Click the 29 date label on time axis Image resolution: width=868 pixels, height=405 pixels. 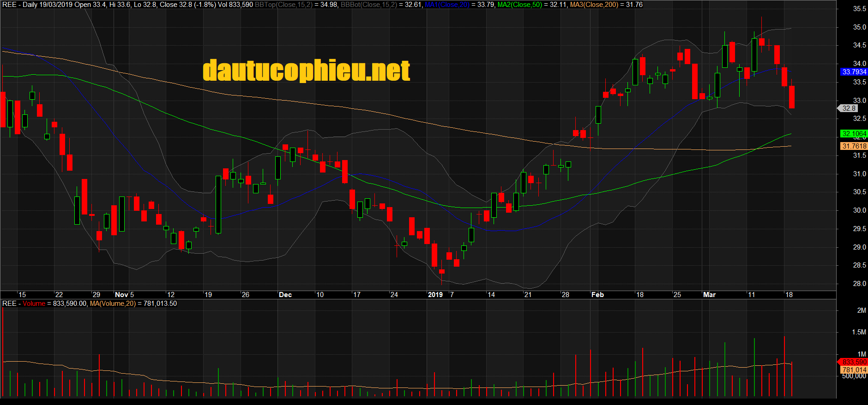coord(96,295)
